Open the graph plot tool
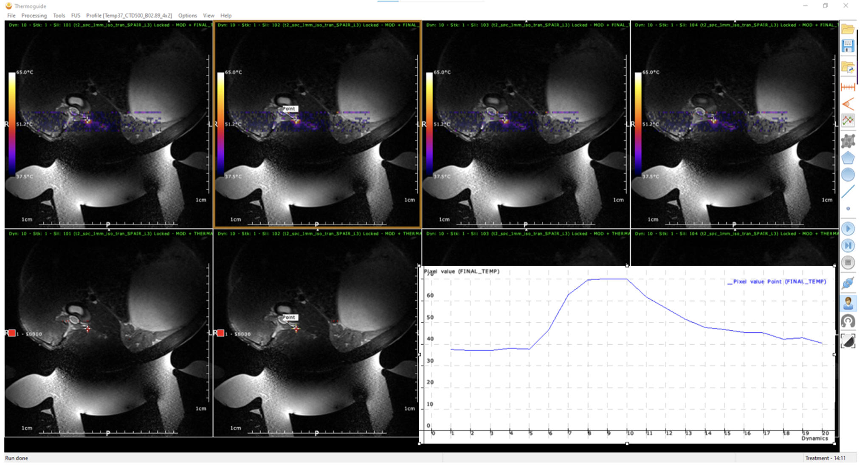The height and width of the screenshot is (465, 868). (848, 121)
